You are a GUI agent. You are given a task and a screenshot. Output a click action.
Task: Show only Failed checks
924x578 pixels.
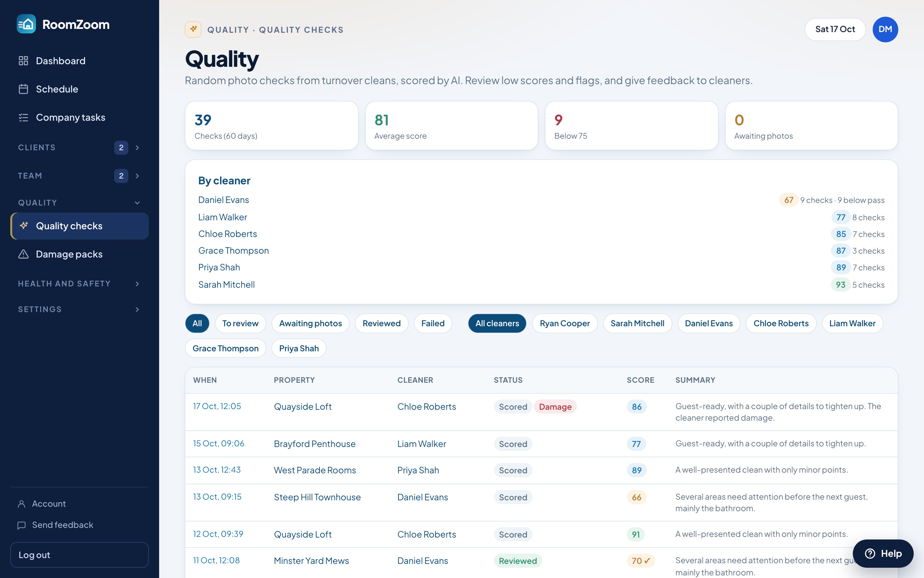(x=433, y=323)
